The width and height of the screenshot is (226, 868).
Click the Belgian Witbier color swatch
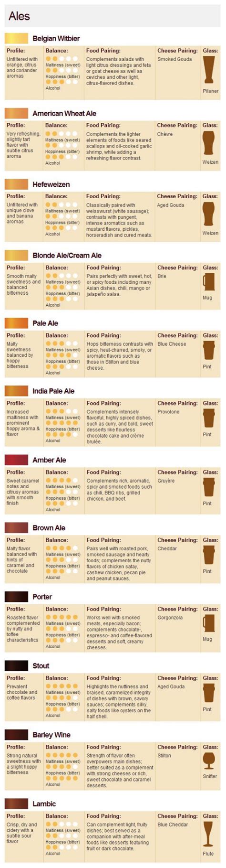[16, 38]
